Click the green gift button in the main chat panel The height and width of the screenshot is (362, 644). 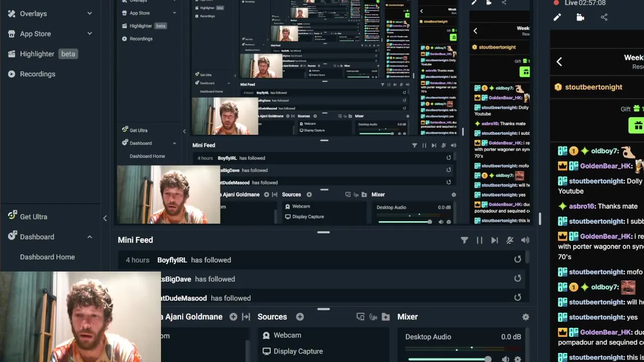pyautogui.click(x=637, y=125)
